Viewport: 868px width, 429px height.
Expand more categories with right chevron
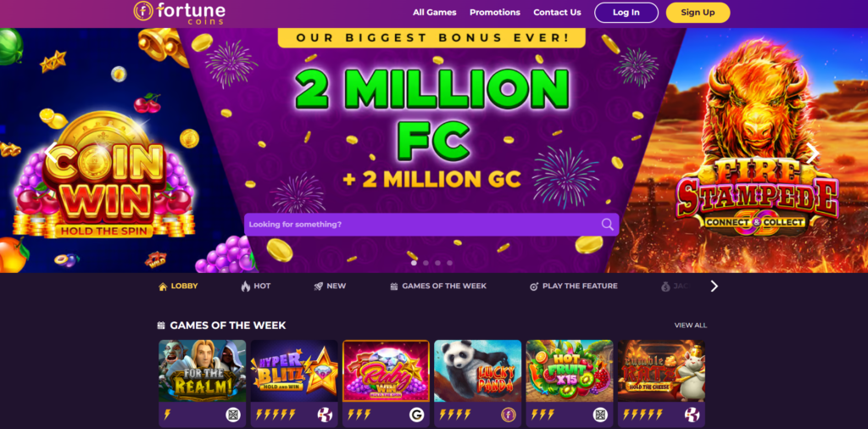[x=714, y=287]
